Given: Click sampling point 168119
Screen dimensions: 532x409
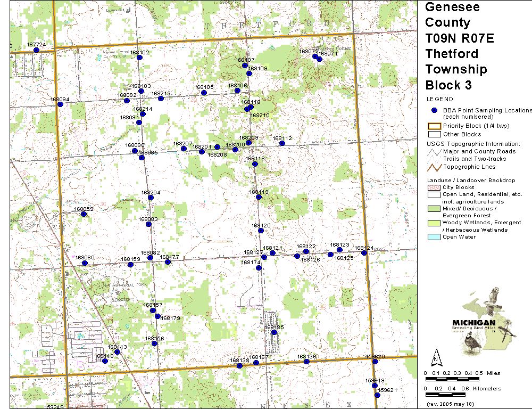Looking at the screenshot, I should (x=259, y=197).
